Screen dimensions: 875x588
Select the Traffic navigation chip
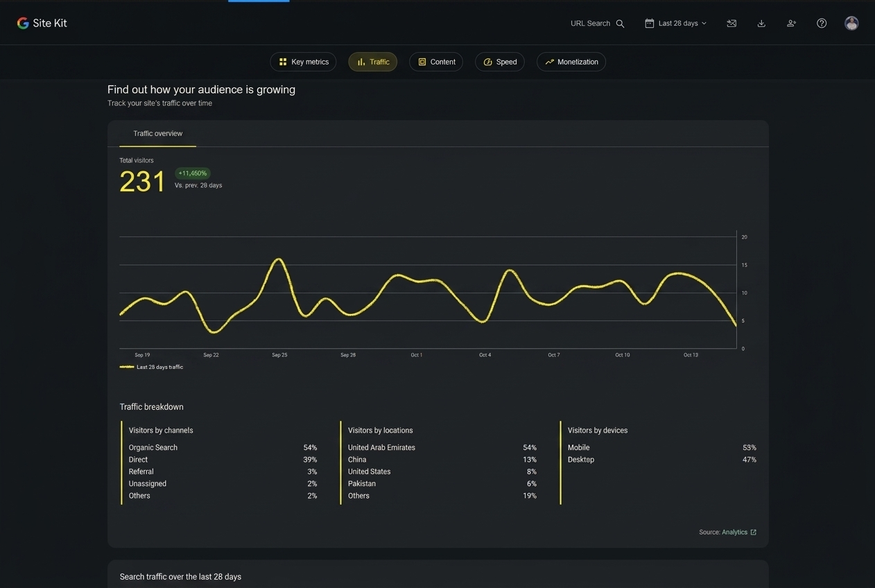[372, 62]
